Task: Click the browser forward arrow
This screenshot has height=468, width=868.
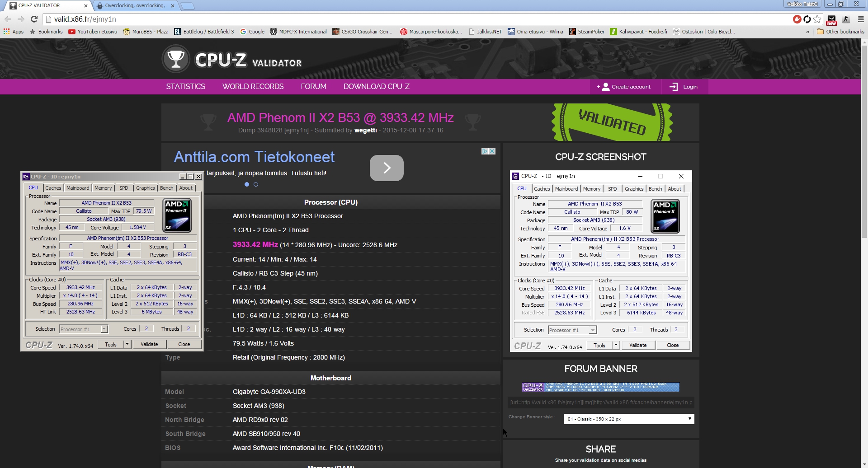Action: coord(21,19)
